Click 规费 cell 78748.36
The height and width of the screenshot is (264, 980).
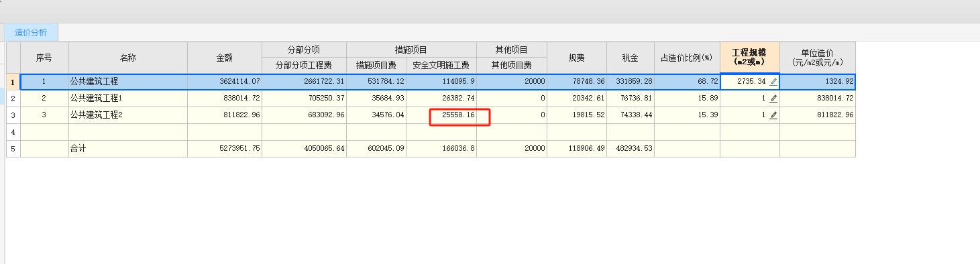[x=577, y=82]
